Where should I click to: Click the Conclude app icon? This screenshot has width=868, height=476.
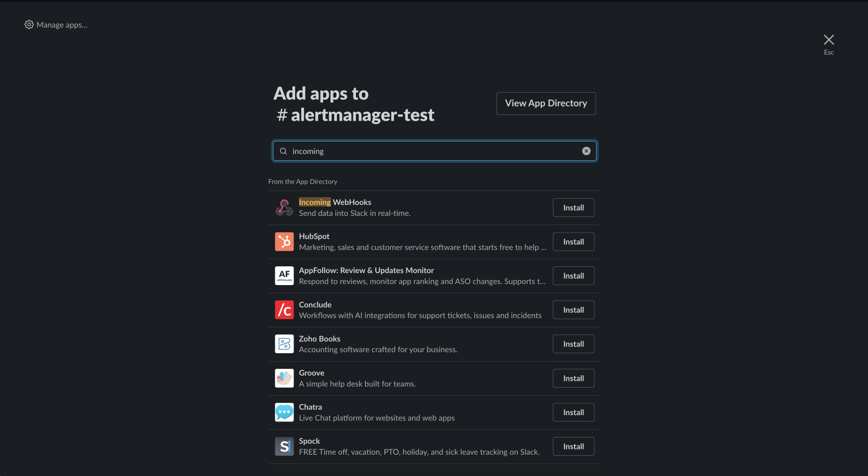[284, 310]
